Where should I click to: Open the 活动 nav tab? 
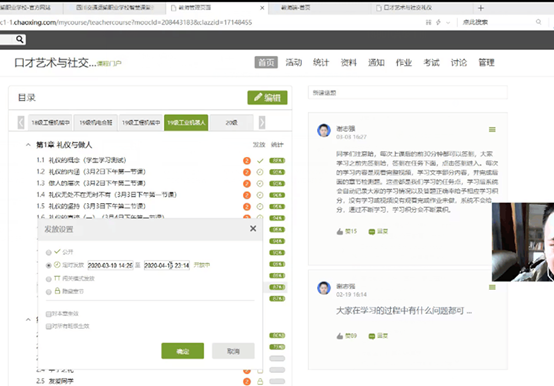pos(294,63)
